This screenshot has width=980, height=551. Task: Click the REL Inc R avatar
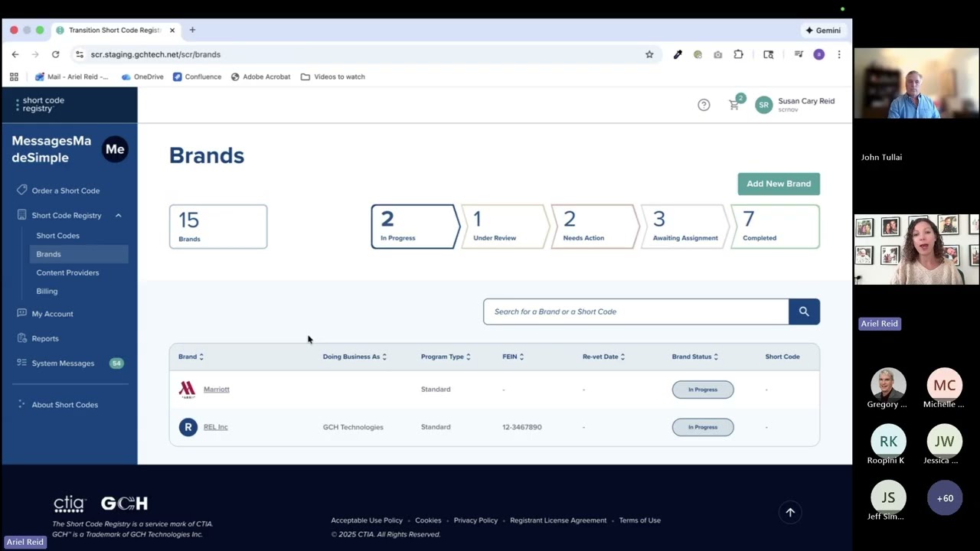click(x=188, y=427)
